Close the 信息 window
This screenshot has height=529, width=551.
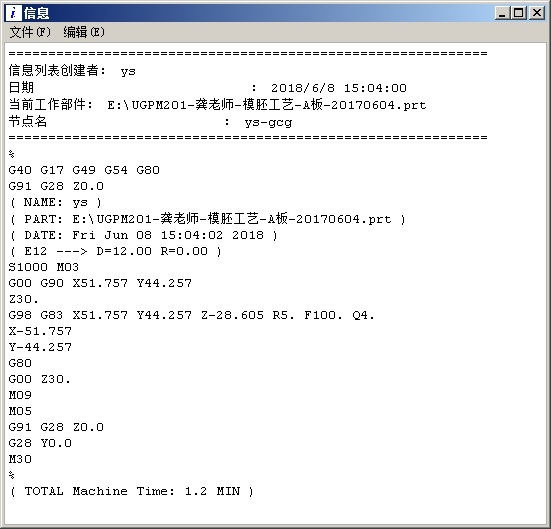coord(537,13)
